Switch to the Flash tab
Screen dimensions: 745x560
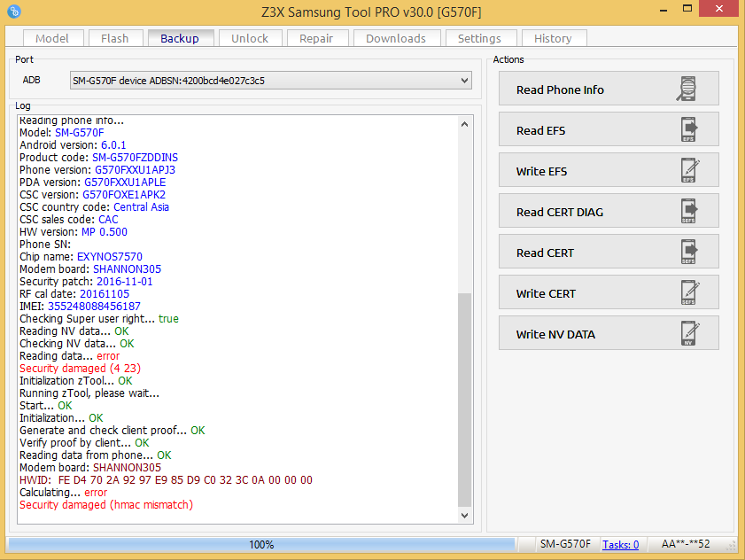click(x=115, y=38)
